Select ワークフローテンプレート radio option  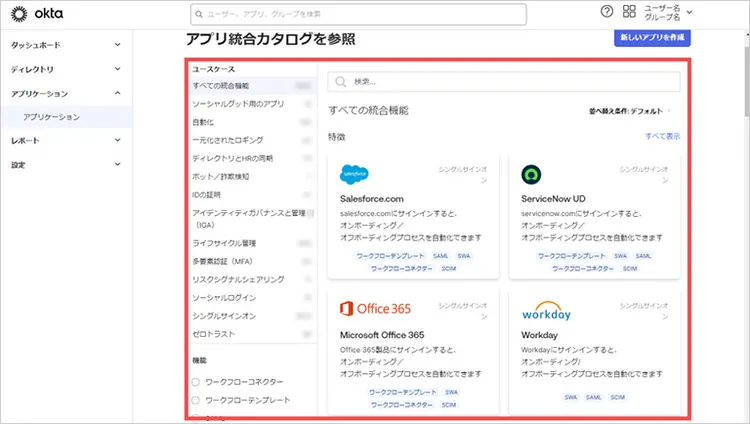tap(195, 400)
